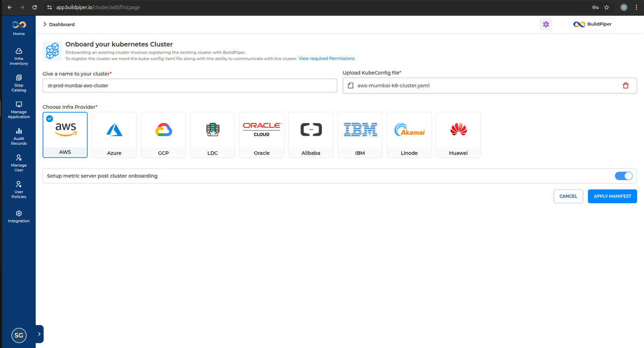Toggle metric server setup switch
Image resolution: width=644 pixels, height=348 pixels.
point(623,176)
